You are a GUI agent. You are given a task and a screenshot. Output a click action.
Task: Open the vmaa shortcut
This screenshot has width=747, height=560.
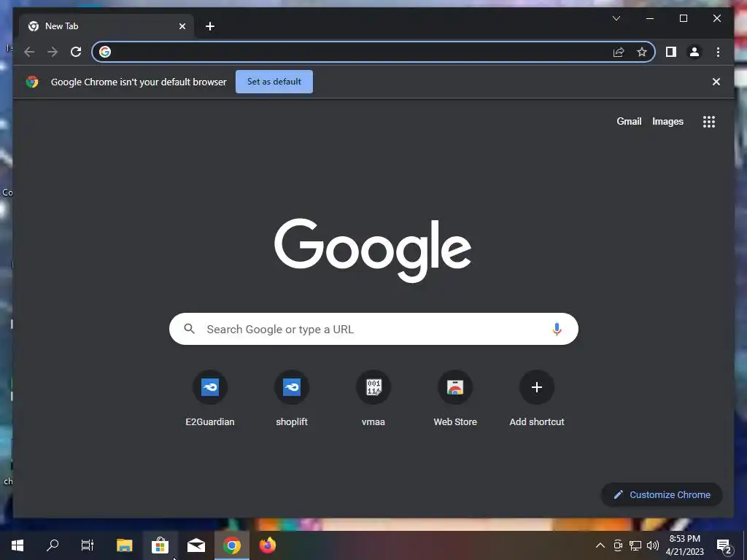(x=373, y=399)
